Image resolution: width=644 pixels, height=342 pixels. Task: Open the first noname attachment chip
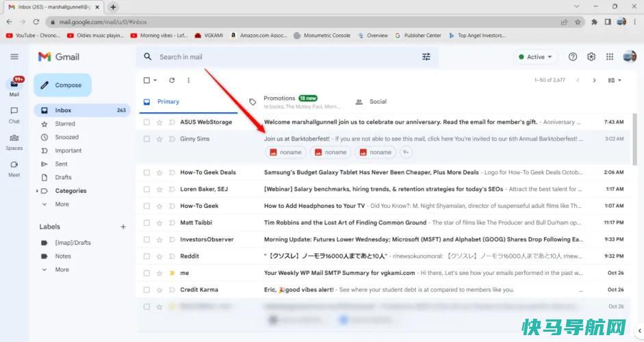pos(285,153)
